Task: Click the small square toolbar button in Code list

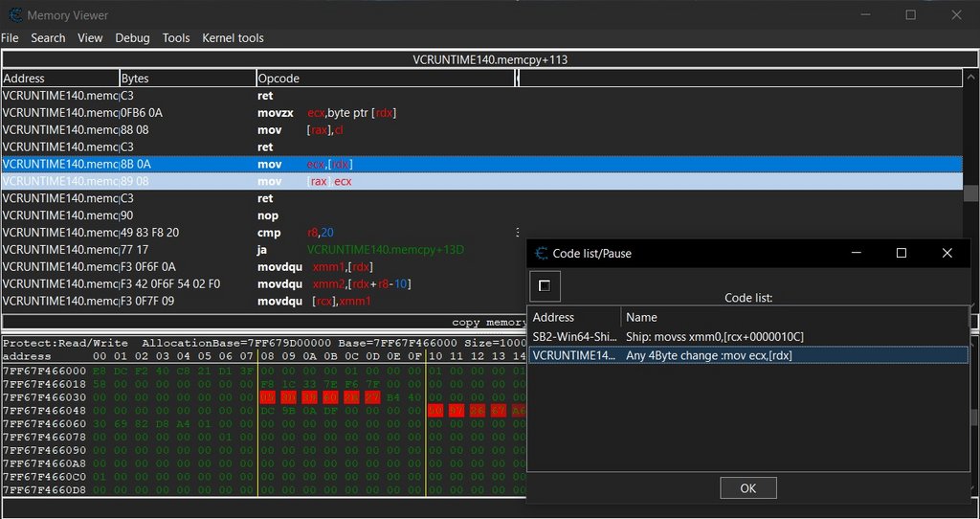Action: pos(545,285)
